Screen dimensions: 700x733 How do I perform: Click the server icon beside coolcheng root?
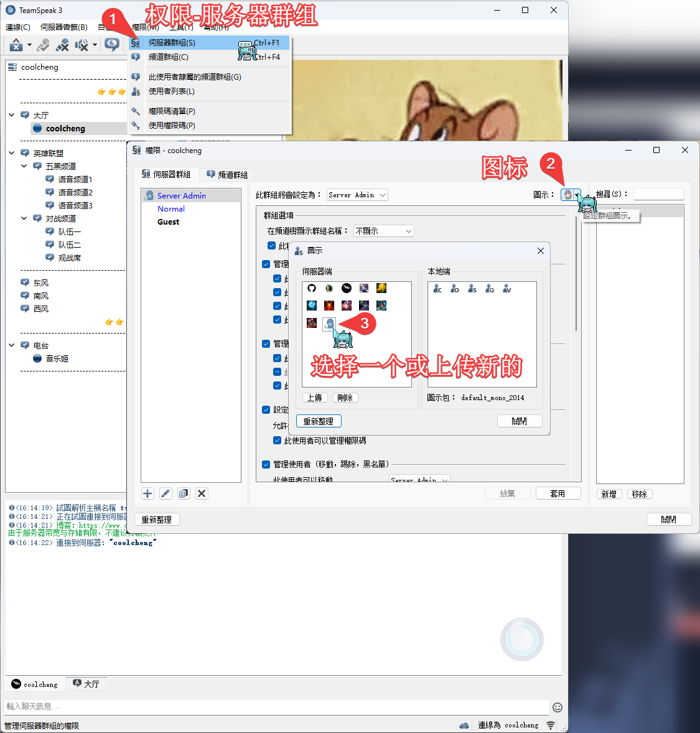pos(12,67)
